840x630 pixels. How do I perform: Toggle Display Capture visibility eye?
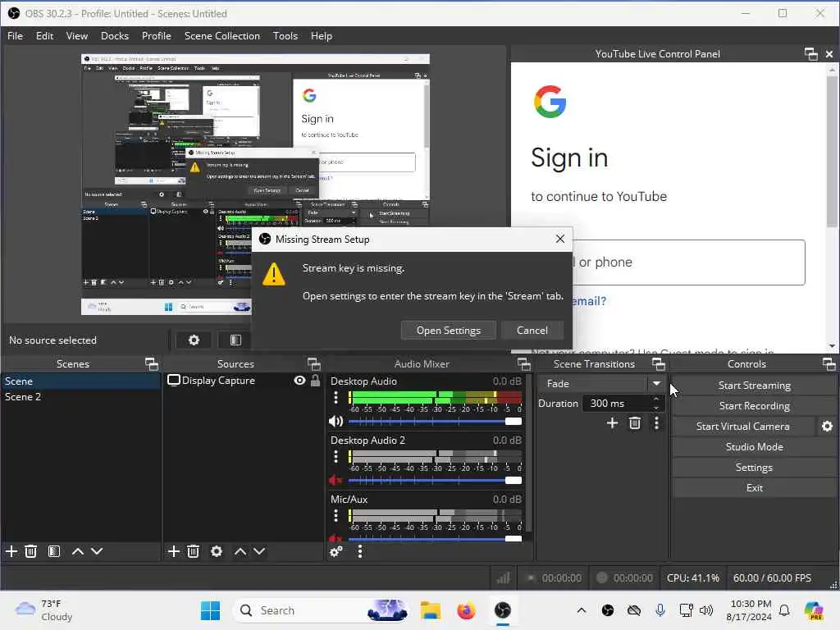300,381
